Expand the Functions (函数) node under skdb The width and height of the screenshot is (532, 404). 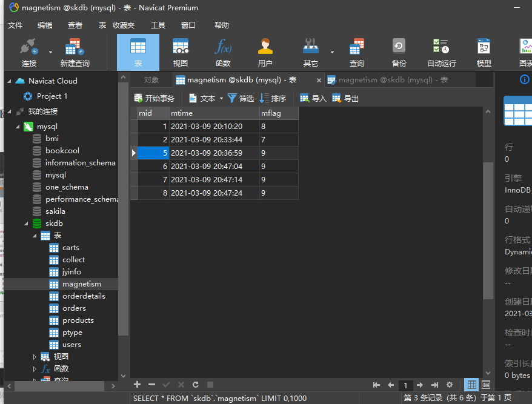click(35, 369)
